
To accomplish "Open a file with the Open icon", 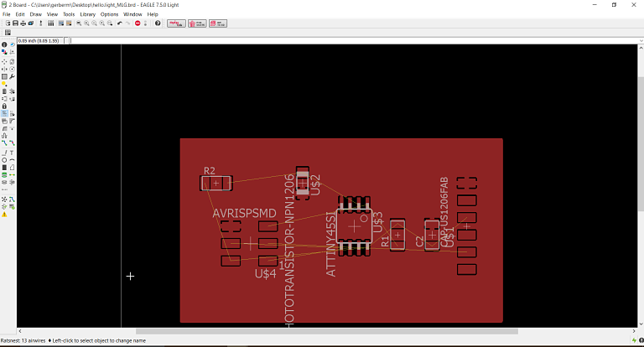I will (8, 23).
